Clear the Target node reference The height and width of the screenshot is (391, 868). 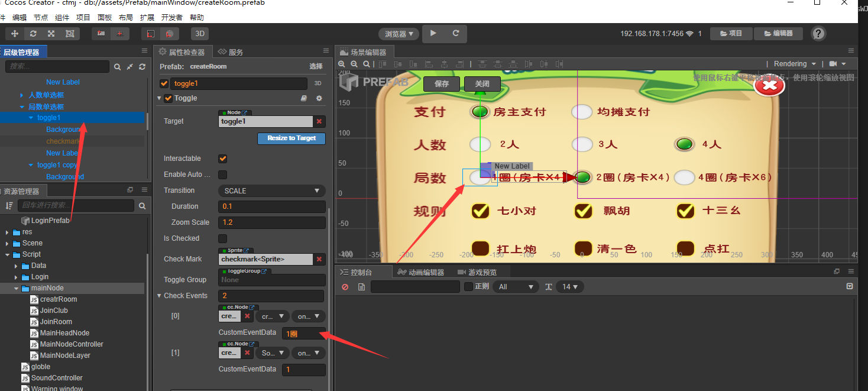(x=319, y=121)
